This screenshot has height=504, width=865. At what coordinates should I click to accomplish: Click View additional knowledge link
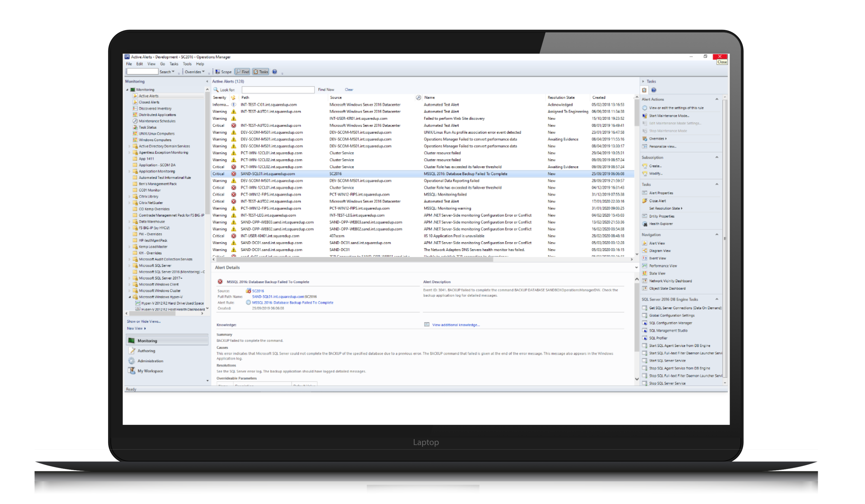click(456, 325)
